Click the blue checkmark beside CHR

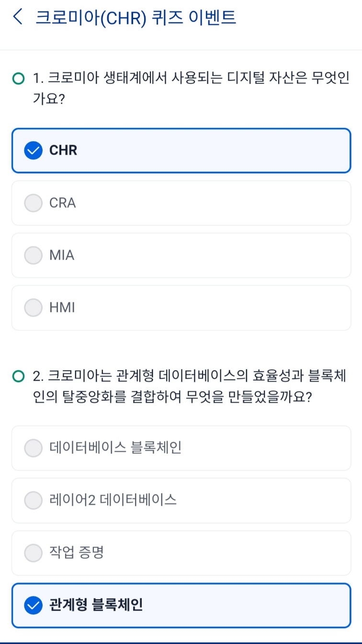click(x=33, y=150)
